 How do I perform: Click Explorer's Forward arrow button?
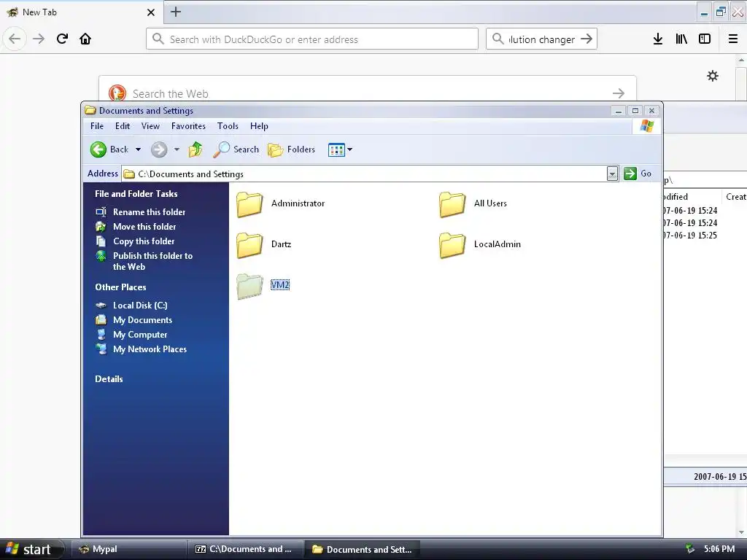[159, 149]
